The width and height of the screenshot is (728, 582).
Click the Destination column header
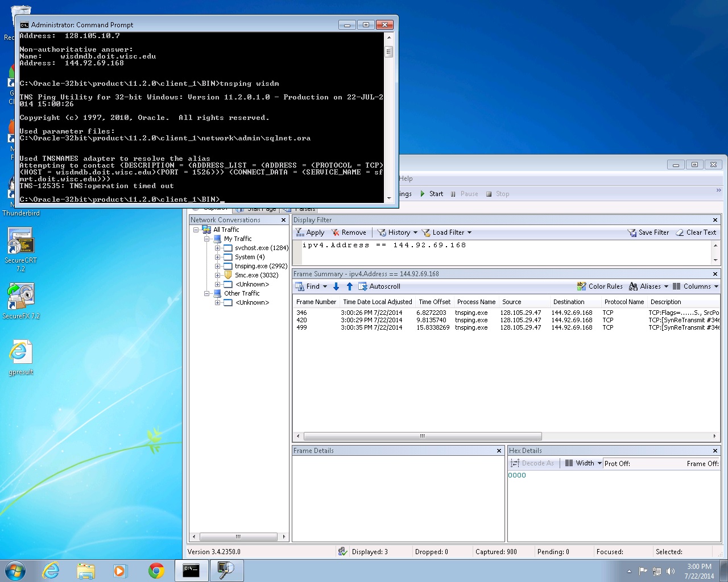569,302
